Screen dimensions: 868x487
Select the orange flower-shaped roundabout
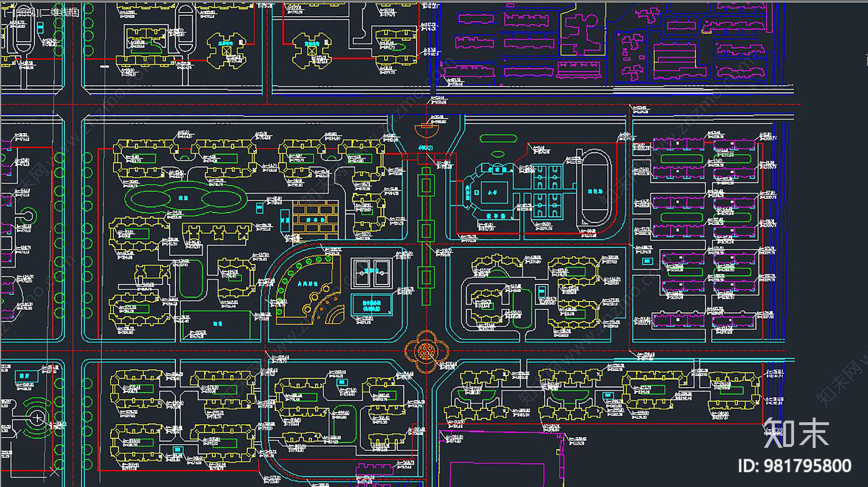click(426, 351)
